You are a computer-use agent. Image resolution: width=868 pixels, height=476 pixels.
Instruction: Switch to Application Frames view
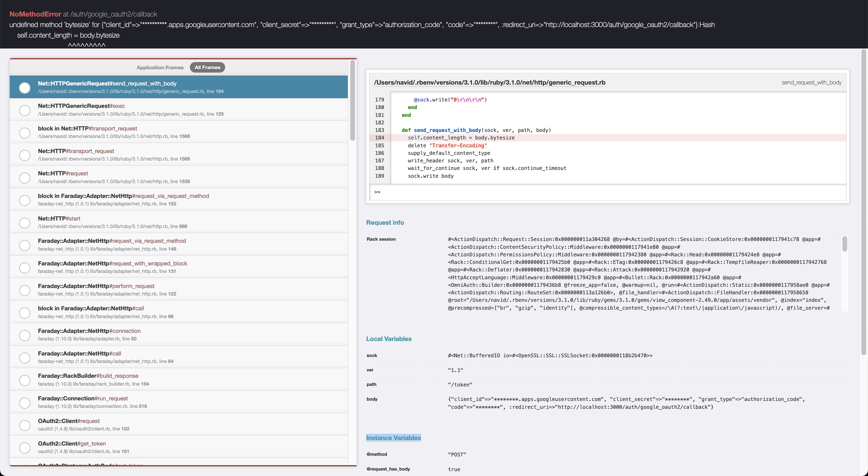pyautogui.click(x=160, y=67)
